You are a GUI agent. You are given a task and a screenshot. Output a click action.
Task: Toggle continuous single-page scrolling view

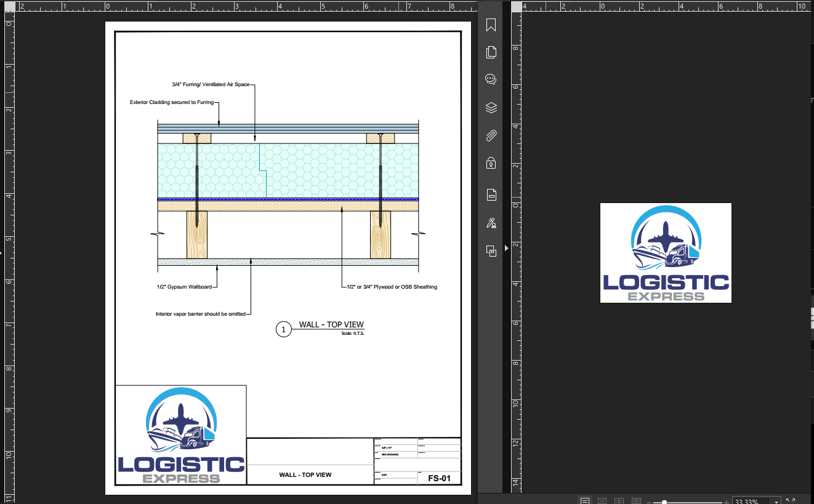[x=602, y=500]
